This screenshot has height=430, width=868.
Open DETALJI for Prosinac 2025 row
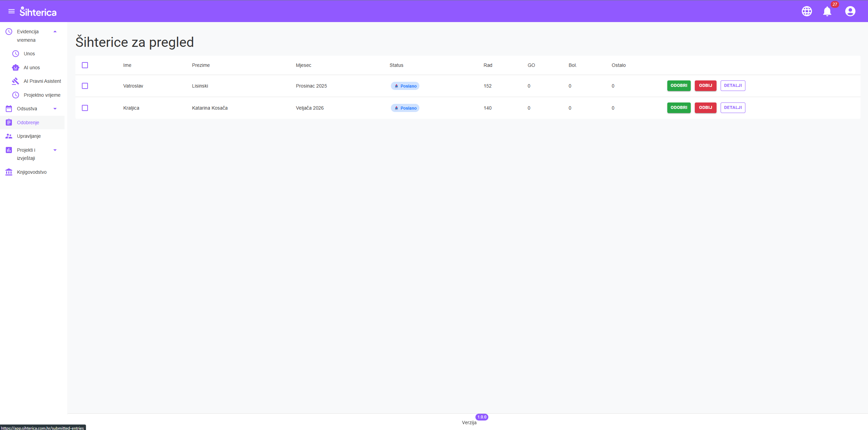[x=733, y=86]
